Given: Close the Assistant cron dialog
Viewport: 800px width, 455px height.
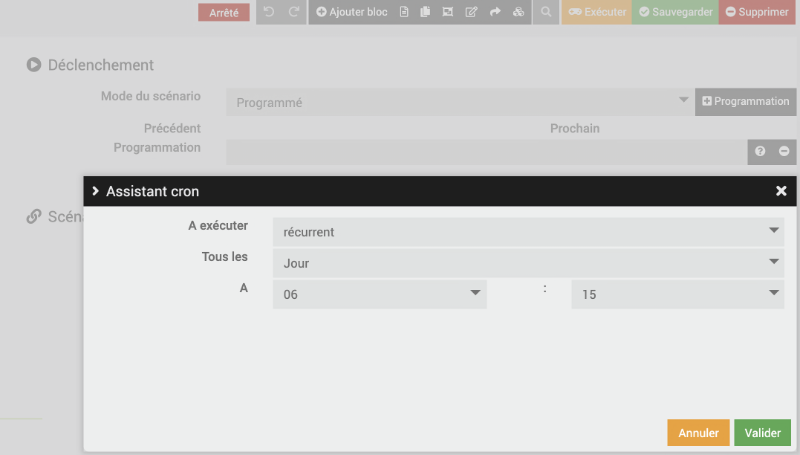Looking at the screenshot, I should point(781,191).
